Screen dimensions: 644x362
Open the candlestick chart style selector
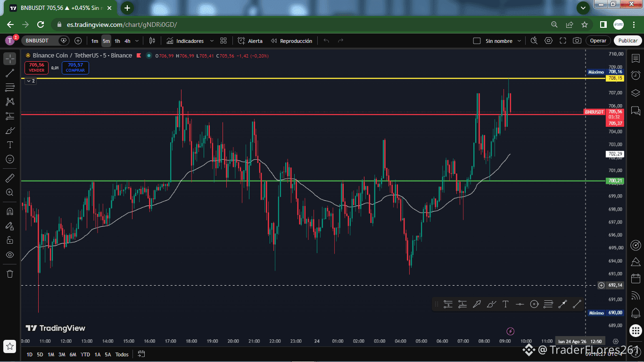coord(152,41)
